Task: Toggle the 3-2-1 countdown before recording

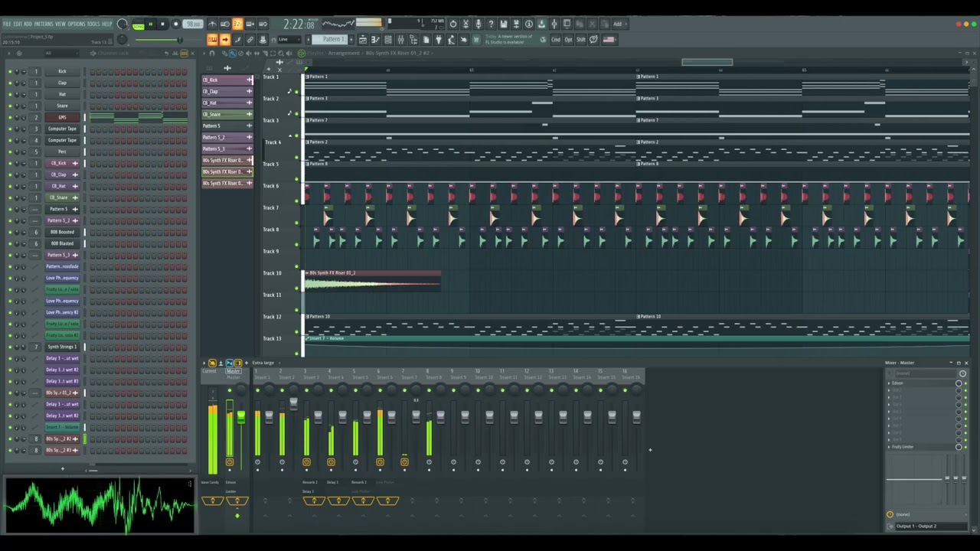Action: 237,24
